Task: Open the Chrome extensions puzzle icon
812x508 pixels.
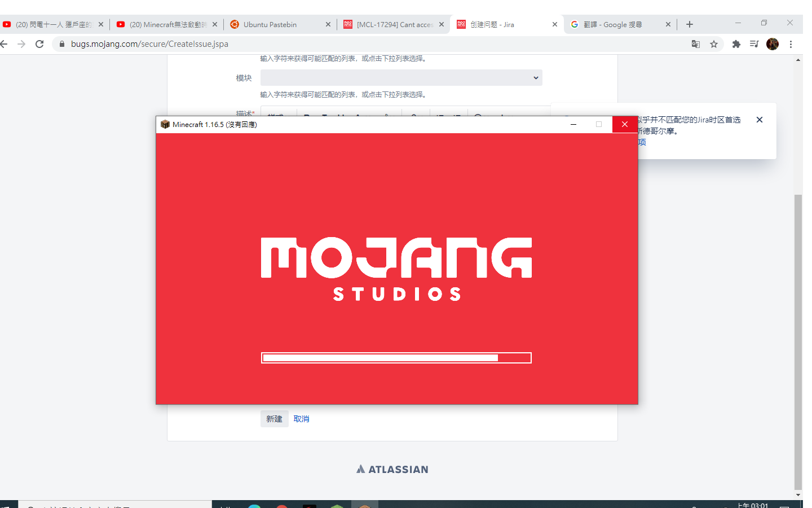Action: tap(736, 44)
